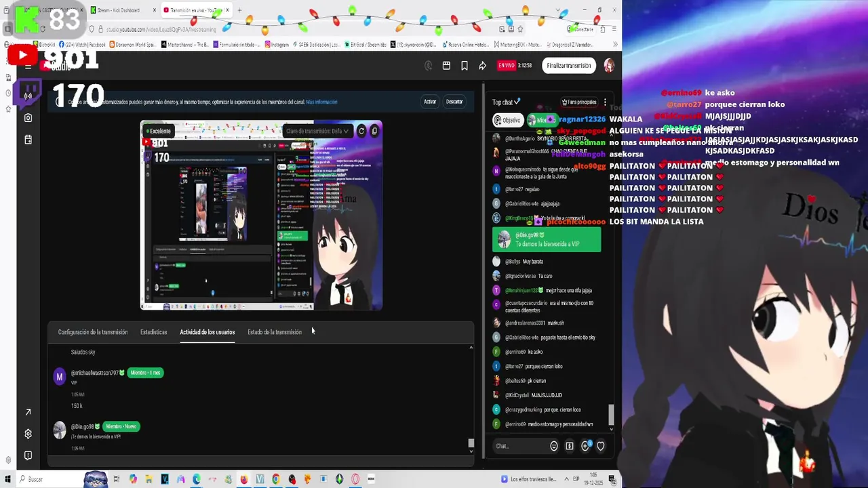Open the Estadísticas tab
Viewport: 868px width, 488px height.
[154, 332]
